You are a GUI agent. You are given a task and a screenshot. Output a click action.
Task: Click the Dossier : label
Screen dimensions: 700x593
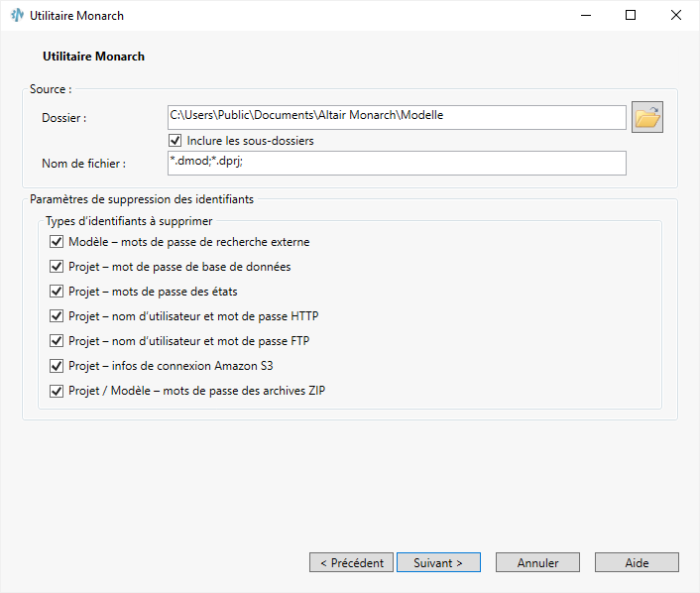(x=63, y=118)
